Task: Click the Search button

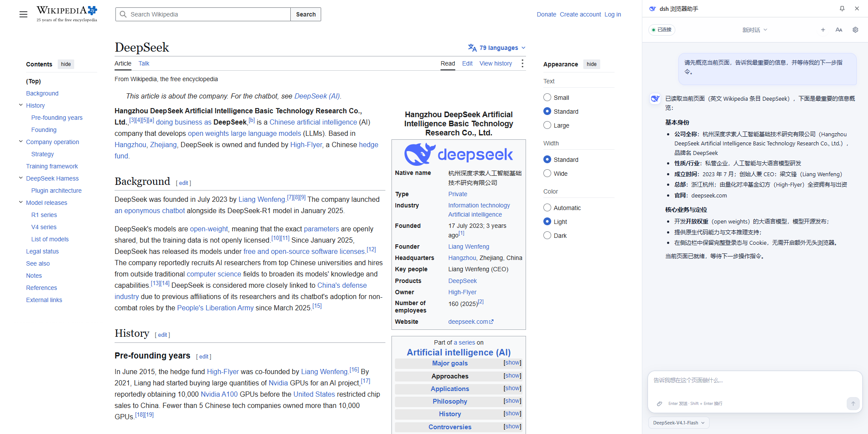Action: coord(306,14)
